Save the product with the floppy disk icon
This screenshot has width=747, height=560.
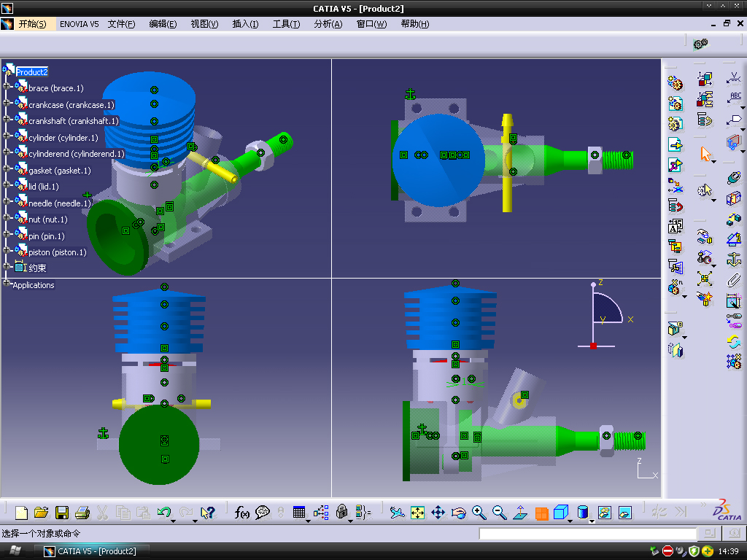pos(62,513)
